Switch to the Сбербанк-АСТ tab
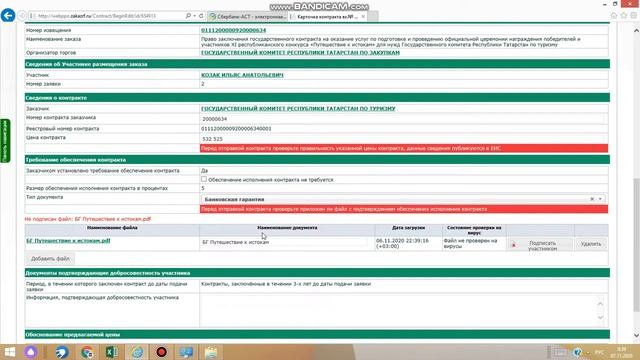640x360 pixels. [x=247, y=16]
